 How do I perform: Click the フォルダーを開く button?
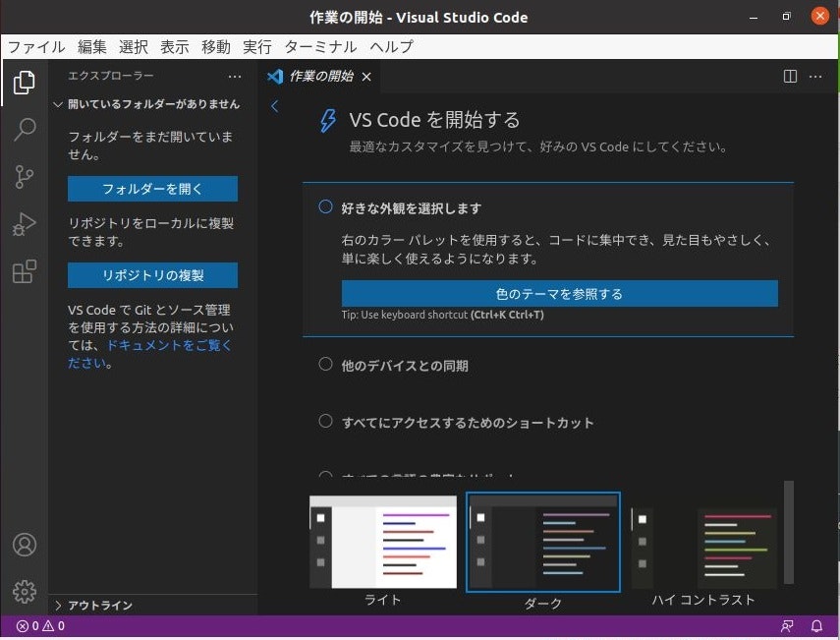(152, 189)
